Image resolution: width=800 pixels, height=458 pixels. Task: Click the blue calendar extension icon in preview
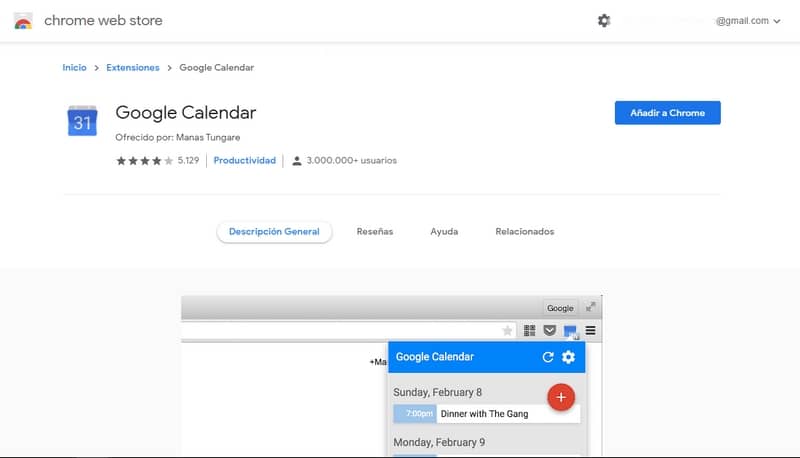coord(570,332)
